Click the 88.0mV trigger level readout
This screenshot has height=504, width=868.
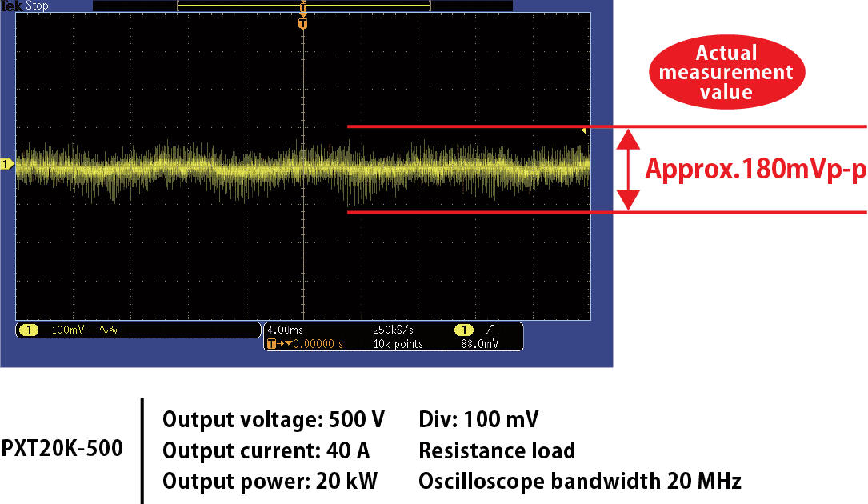tap(480, 344)
